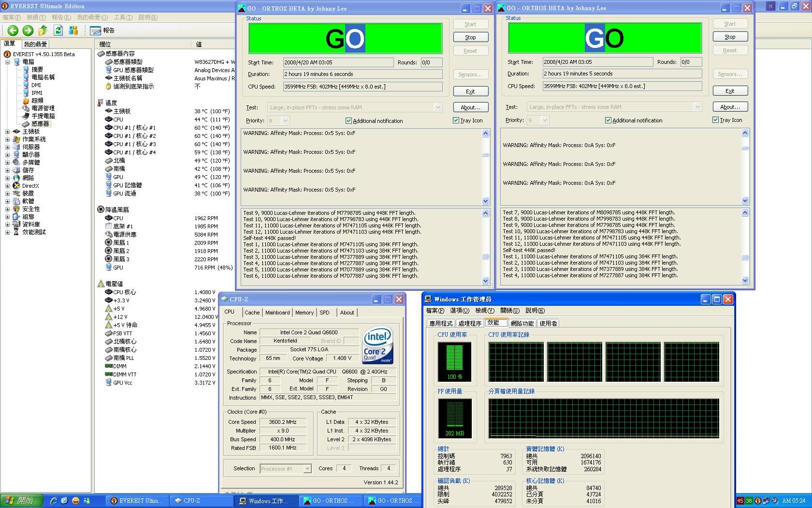Image resolution: width=812 pixels, height=508 pixels.
Task: Open the Test dropdown in left ORTHOS window
Action: (x=438, y=107)
